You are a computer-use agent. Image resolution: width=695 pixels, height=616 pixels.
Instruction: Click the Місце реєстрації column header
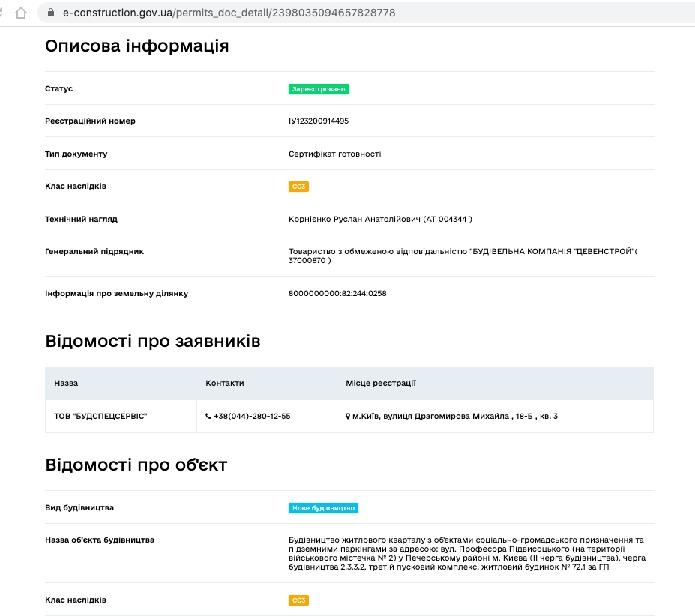pos(381,384)
